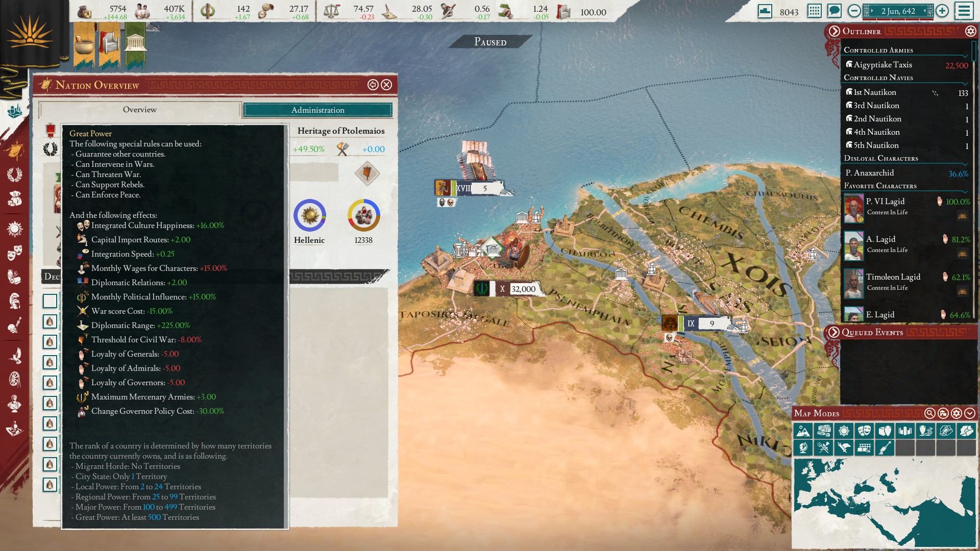Select the 1st Nautikon navy
Image resolution: width=980 pixels, height=551 pixels.
coord(874,92)
